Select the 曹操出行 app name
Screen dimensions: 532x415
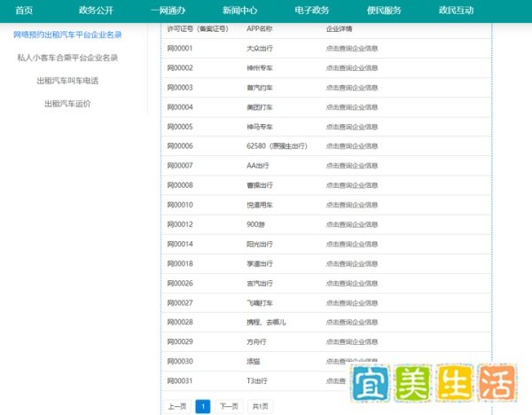coord(260,185)
